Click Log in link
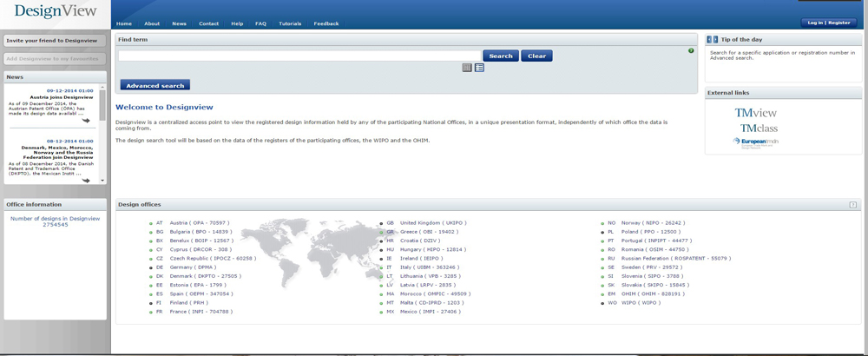The image size is (868, 356). coord(815,23)
